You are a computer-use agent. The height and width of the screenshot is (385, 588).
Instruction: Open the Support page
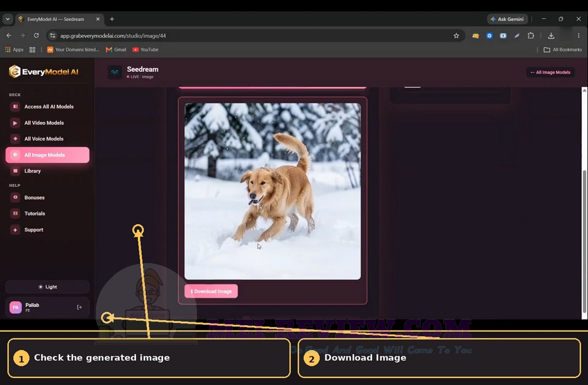[x=47, y=230]
